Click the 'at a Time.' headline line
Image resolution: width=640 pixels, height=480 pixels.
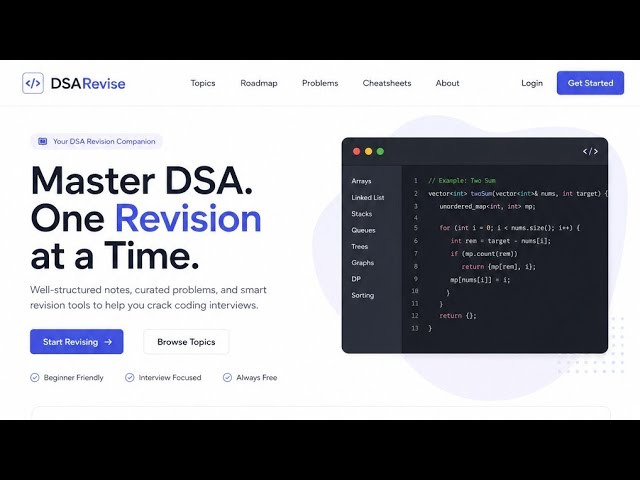(x=115, y=256)
